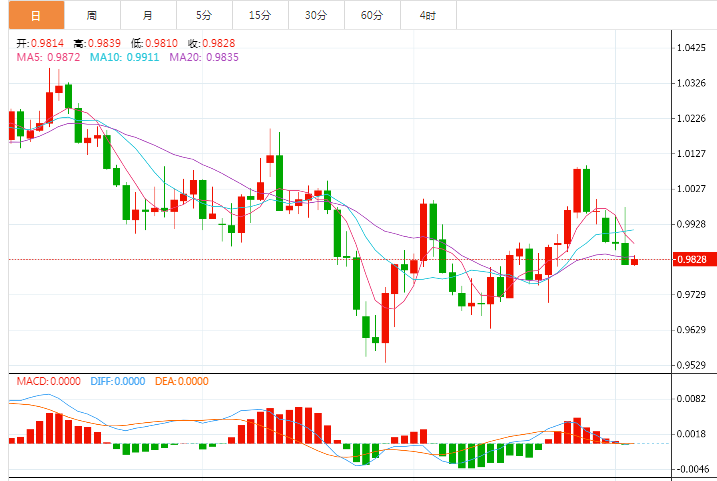Click the 0.9529 price axis label
Screen dimensions: 717x481
tap(691, 365)
